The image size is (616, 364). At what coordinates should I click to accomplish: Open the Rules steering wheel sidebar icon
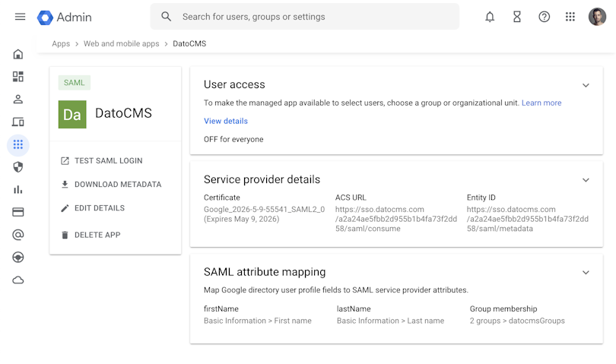(18, 257)
